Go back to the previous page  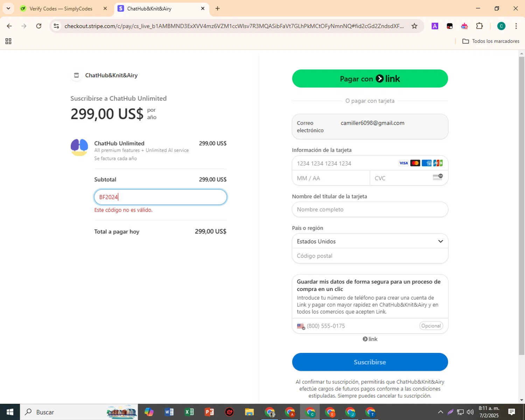click(x=9, y=26)
